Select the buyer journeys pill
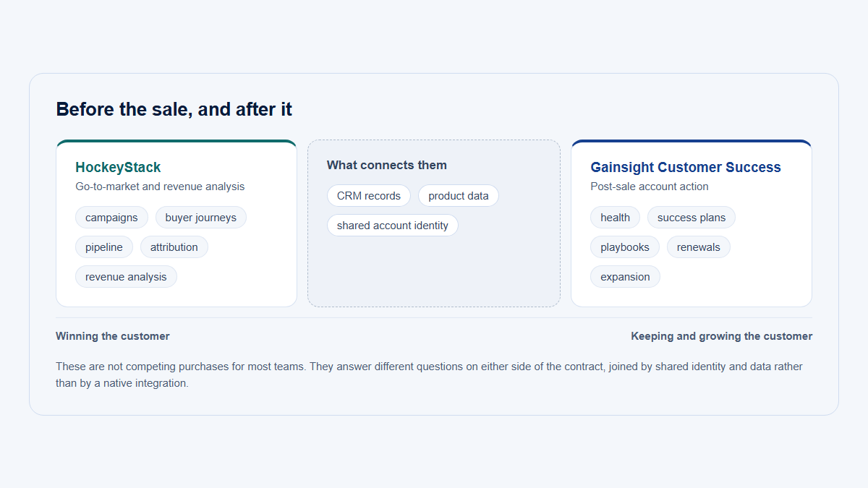This screenshot has height=488, width=868. (x=201, y=218)
